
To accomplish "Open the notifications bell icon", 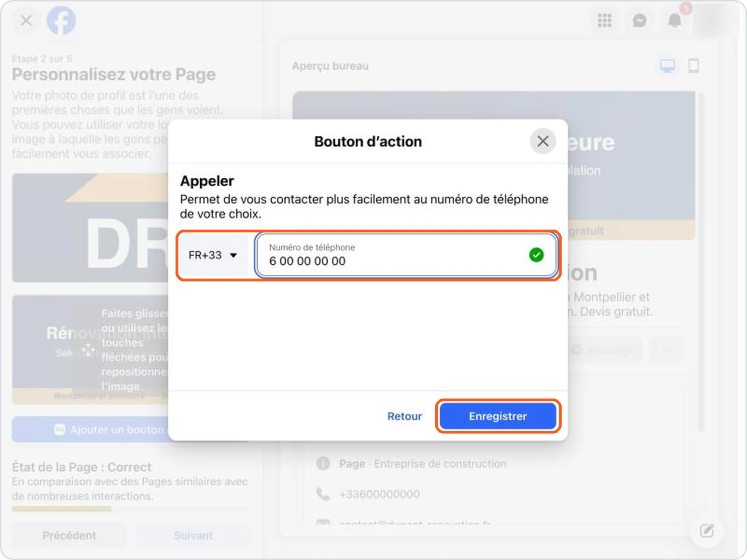I will (675, 21).
